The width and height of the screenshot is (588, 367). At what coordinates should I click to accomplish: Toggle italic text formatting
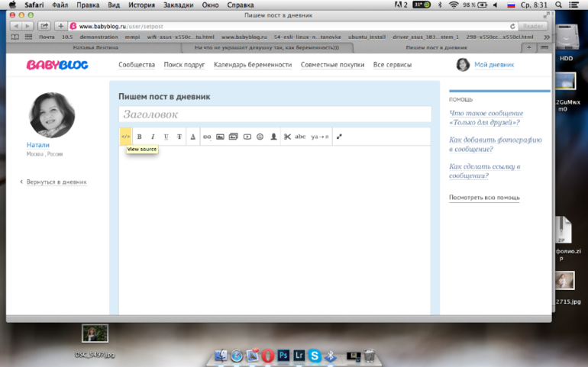point(153,137)
